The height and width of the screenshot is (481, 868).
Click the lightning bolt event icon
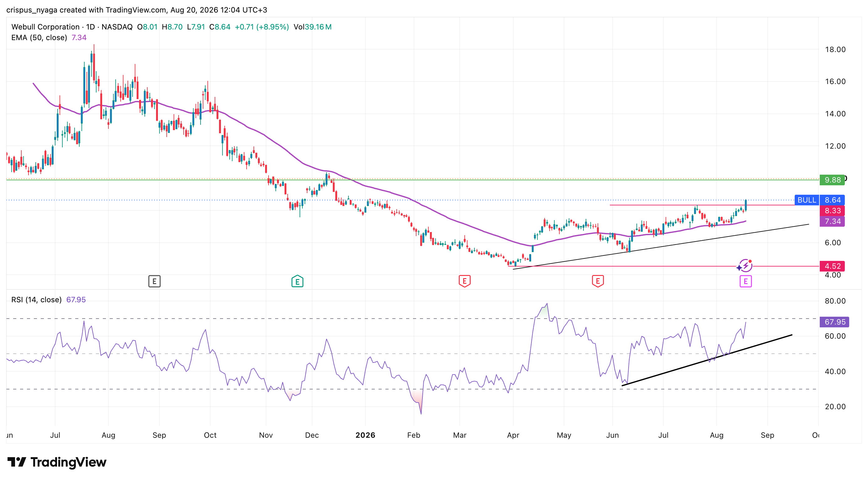(x=745, y=266)
